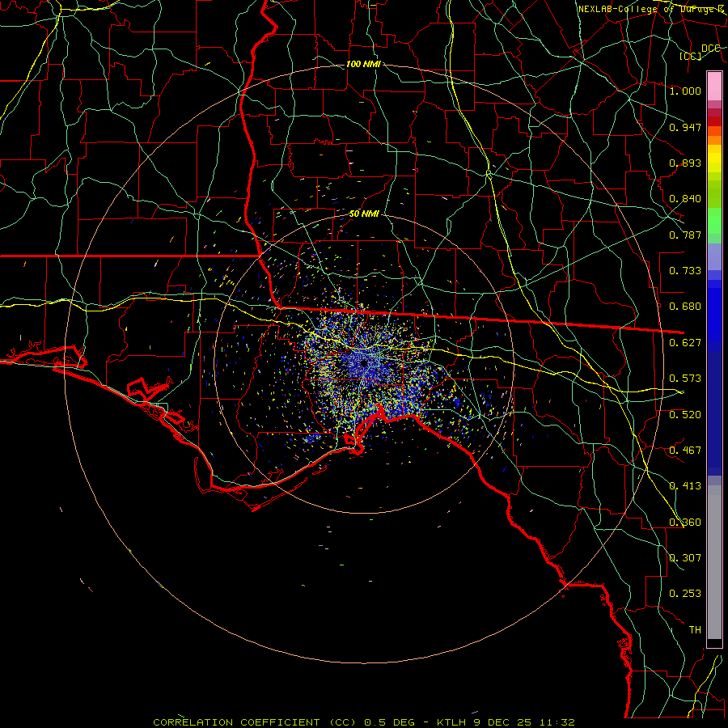The width and height of the screenshot is (728, 728).
Task: Click the Correlation Coefficient caption at bottom
Action: click(x=364, y=722)
